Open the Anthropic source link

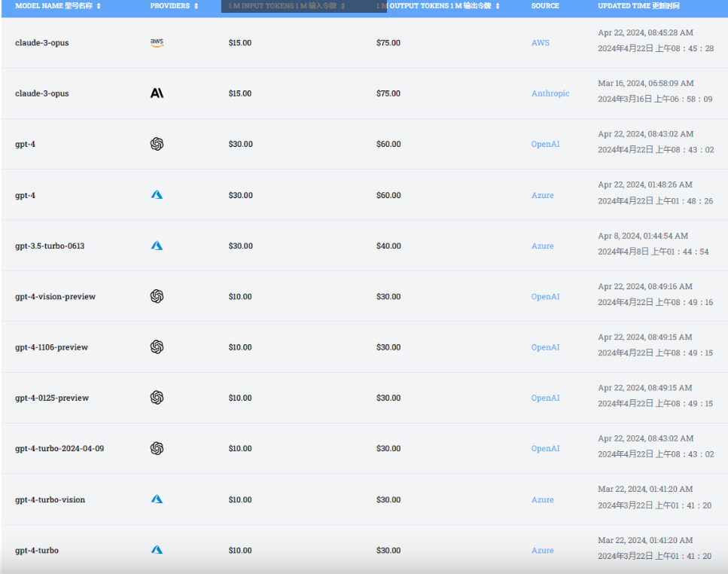tap(550, 93)
